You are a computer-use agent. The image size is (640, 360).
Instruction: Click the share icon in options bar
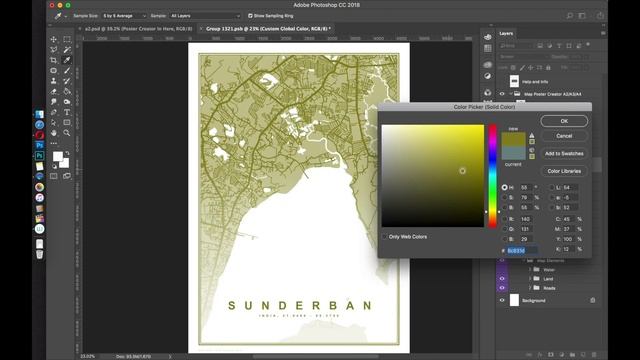[600, 16]
